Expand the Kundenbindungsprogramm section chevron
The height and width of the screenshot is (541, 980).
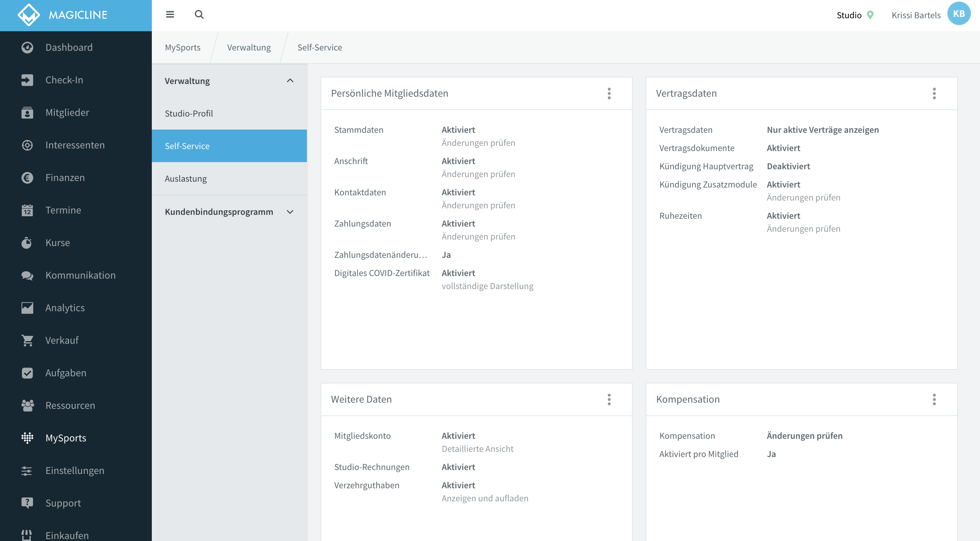(x=290, y=212)
